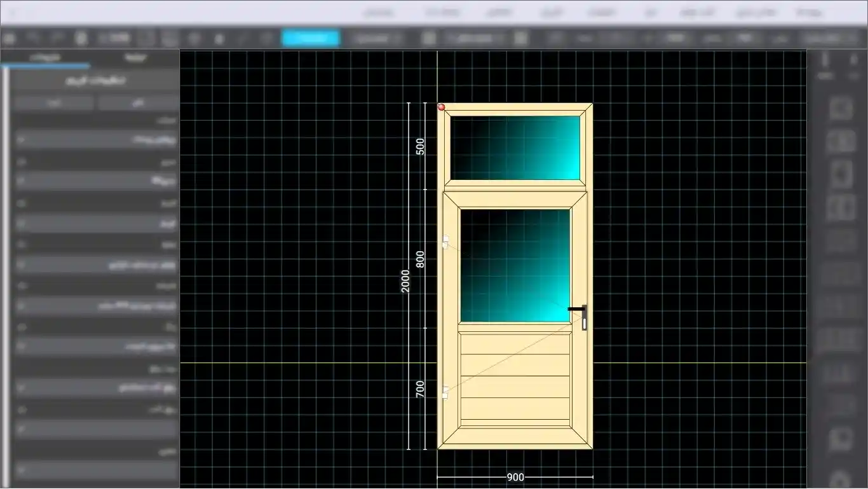The width and height of the screenshot is (868, 489).
Task: Click the red anchor point on door frame
Action: (441, 107)
